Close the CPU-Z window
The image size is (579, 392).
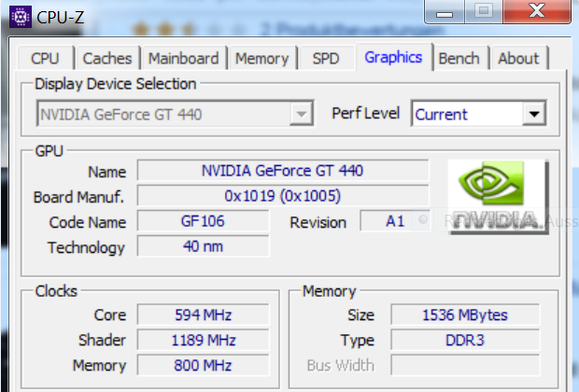(x=537, y=11)
